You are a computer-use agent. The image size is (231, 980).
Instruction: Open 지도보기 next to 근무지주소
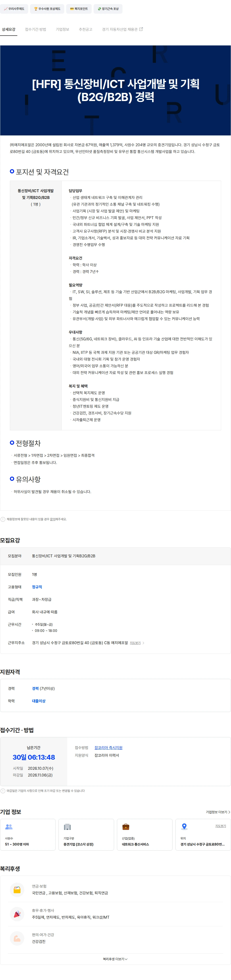pyautogui.click(x=135, y=643)
